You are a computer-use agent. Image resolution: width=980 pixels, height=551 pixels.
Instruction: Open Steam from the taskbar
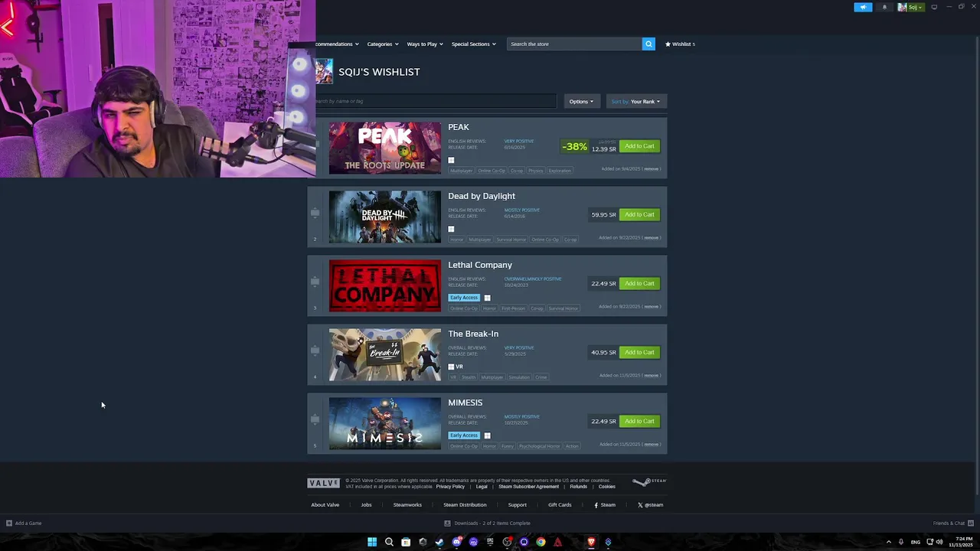pyautogui.click(x=439, y=542)
